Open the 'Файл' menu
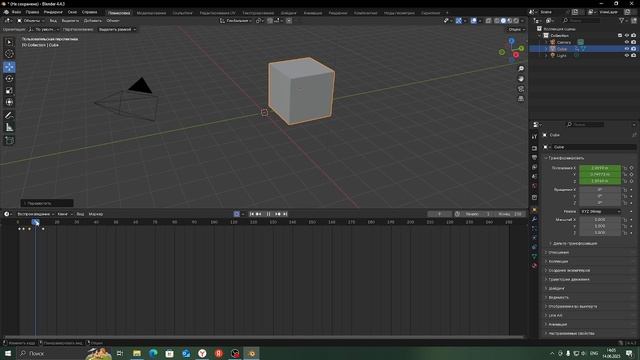Image resolution: width=640 pixels, height=360 pixels. click(x=16, y=12)
